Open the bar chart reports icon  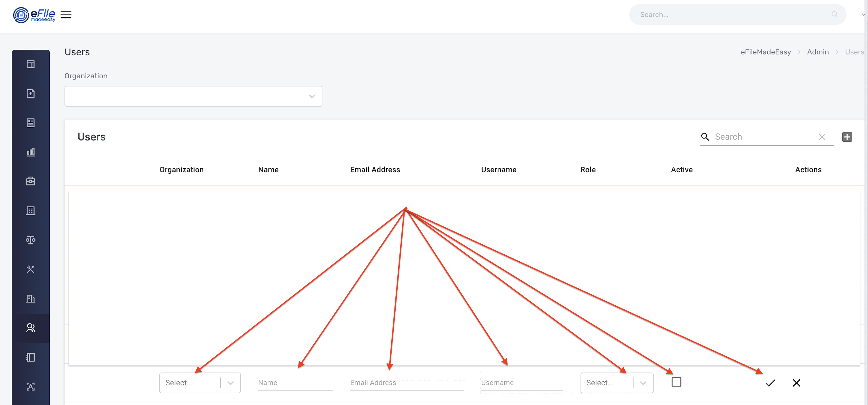(31, 152)
